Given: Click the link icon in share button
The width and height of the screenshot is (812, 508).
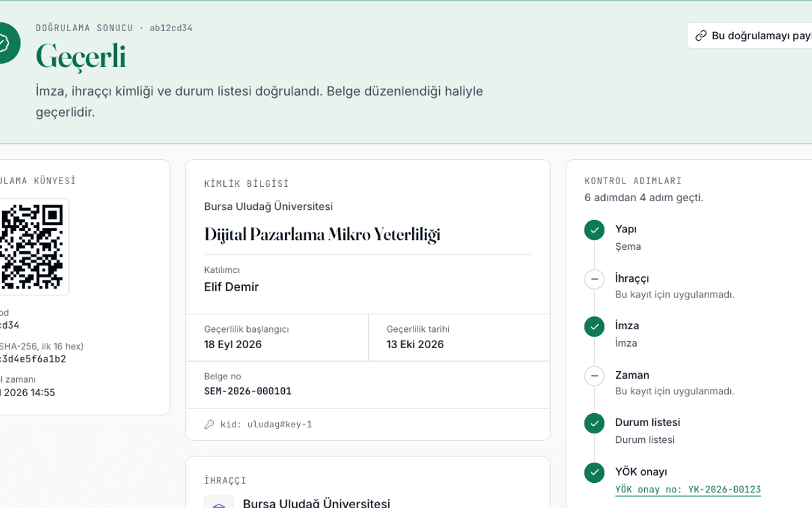Looking at the screenshot, I should pos(701,36).
